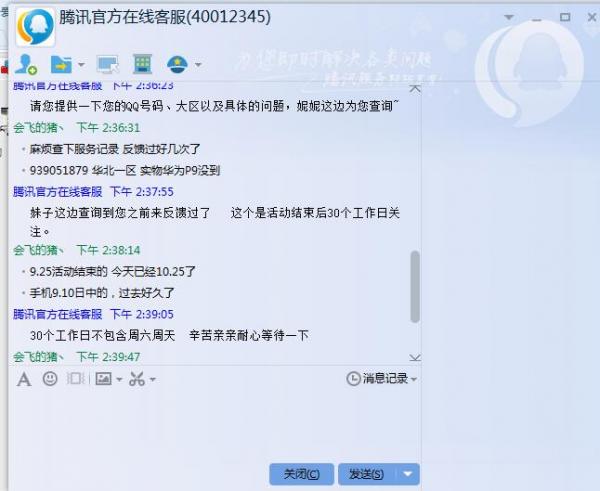Expand the police cap dropdown arrow
The width and height of the screenshot is (600, 491).
(x=198, y=65)
